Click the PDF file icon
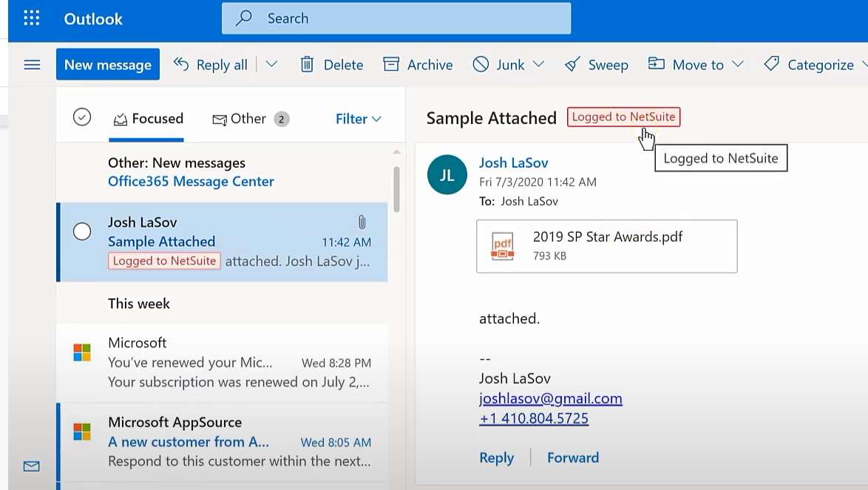Viewport: 868px width, 490px height. tap(503, 246)
